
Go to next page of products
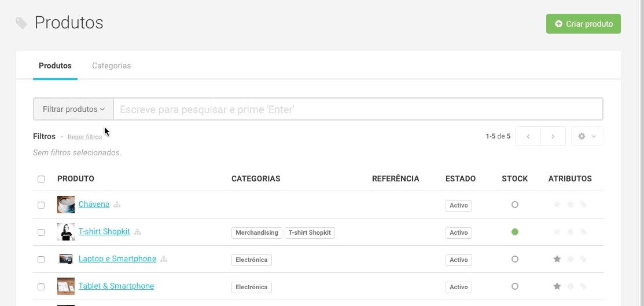point(553,136)
